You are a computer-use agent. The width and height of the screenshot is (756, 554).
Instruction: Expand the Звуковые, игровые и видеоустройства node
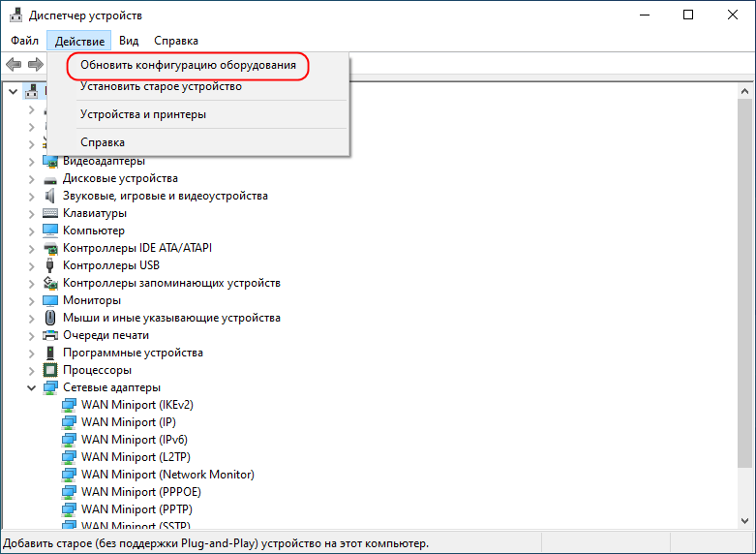31,196
